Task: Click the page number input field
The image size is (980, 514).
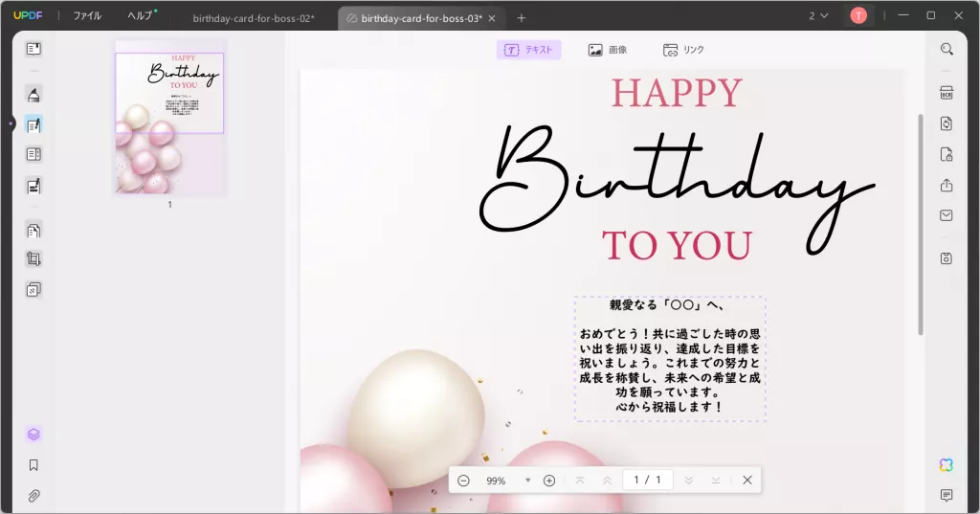Action: (x=648, y=480)
